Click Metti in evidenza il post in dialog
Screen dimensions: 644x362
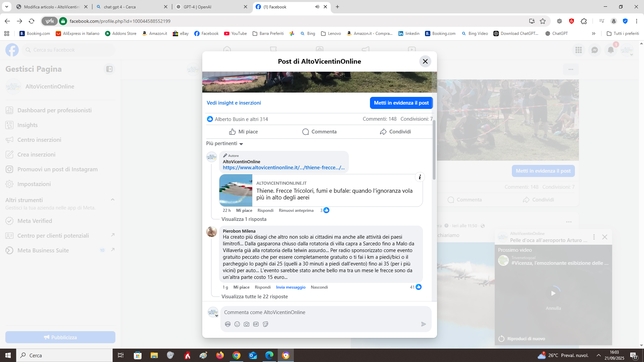(x=401, y=103)
